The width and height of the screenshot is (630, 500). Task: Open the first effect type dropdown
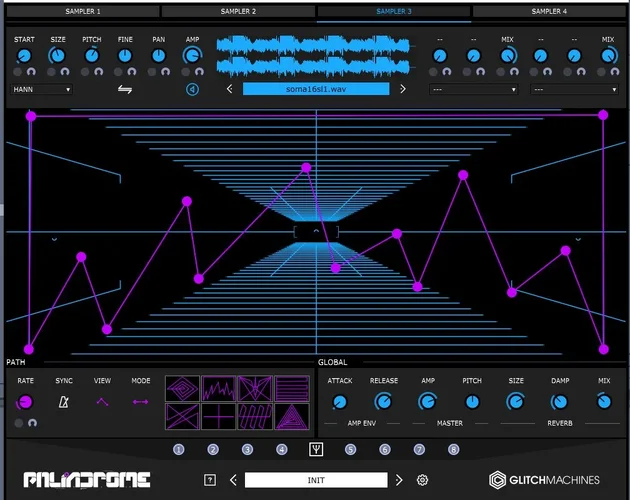click(473, 89)
